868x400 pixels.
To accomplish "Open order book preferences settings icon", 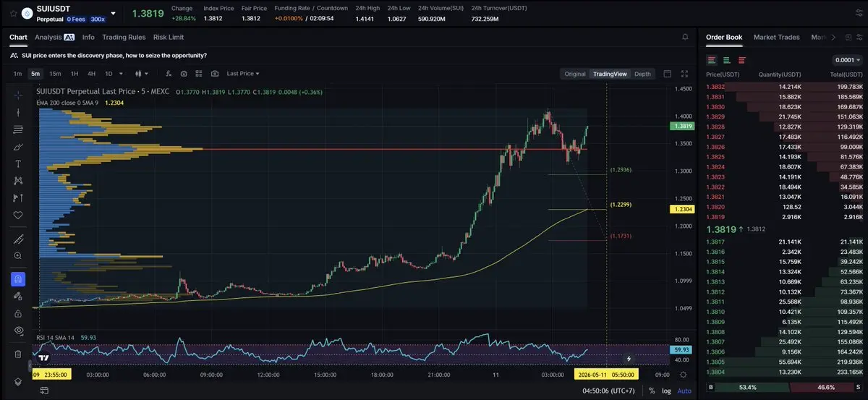I will (x=859, y=37).
